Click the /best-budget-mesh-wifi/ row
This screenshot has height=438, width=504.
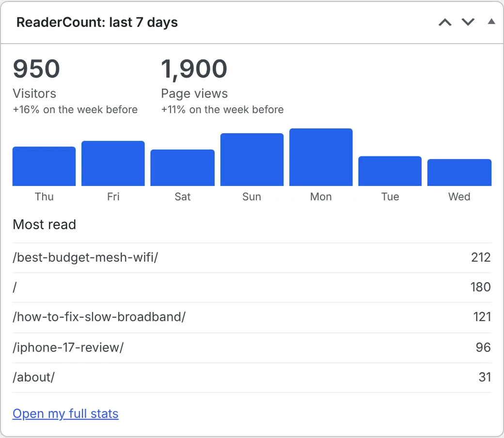252,257
